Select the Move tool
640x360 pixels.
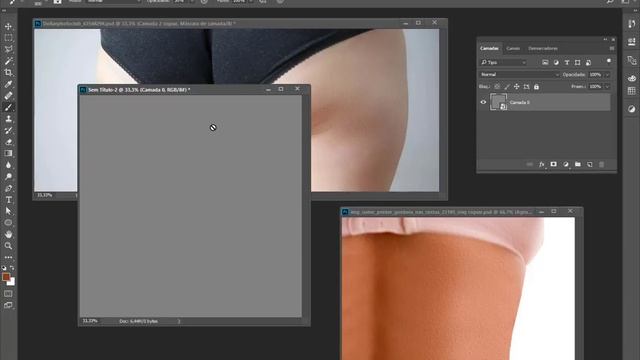(8, 27)
